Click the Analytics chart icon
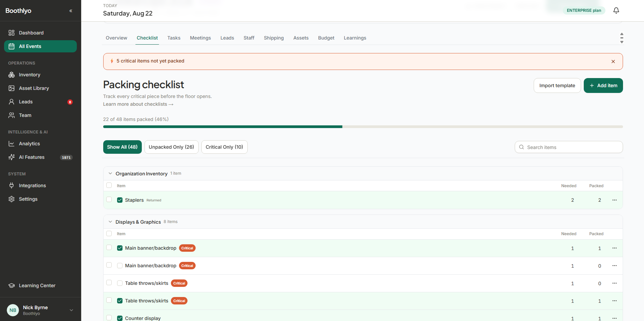This screenshot has height=321, width=644. pos(12,144)
